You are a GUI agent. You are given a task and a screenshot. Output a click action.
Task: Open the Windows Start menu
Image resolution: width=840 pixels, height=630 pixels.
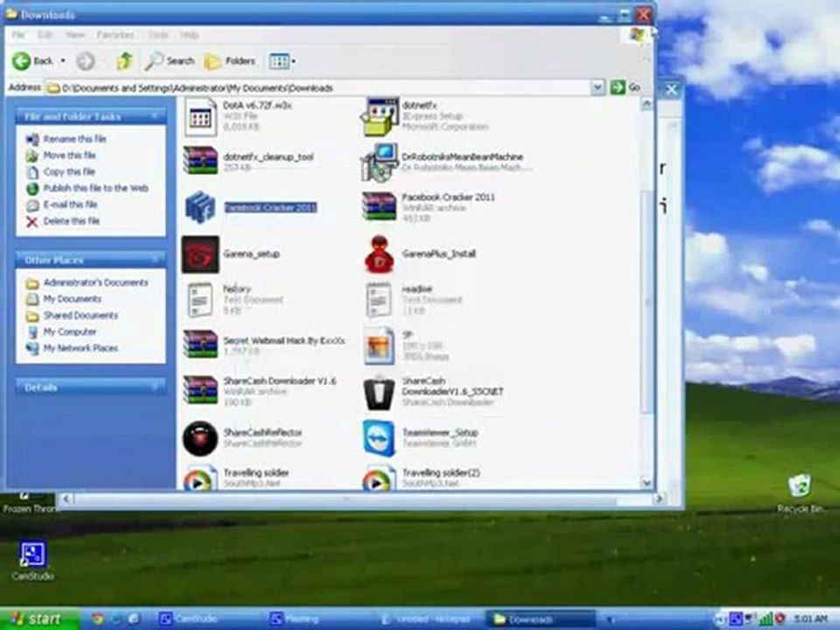[38, 619]
